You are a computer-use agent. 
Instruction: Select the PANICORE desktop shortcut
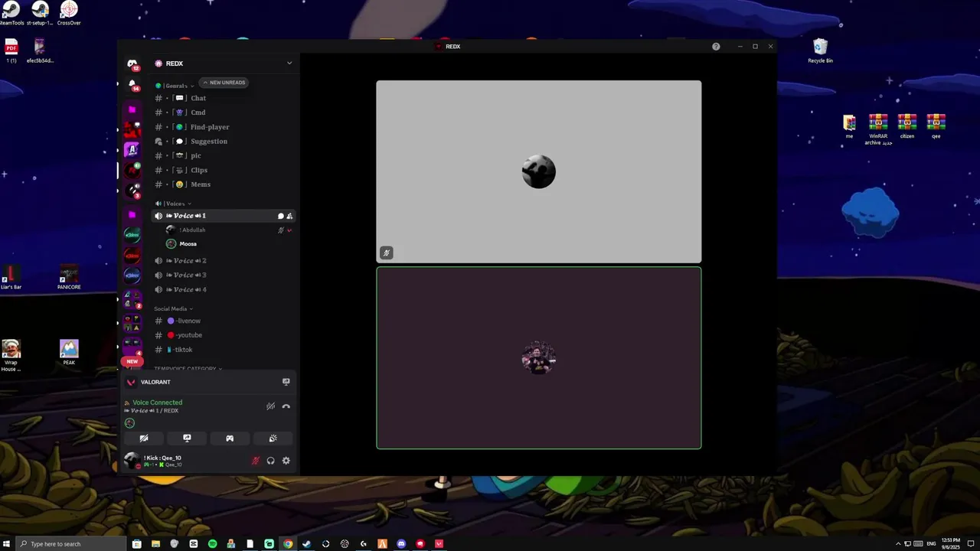pyautogui.click(x=69, y=278)
